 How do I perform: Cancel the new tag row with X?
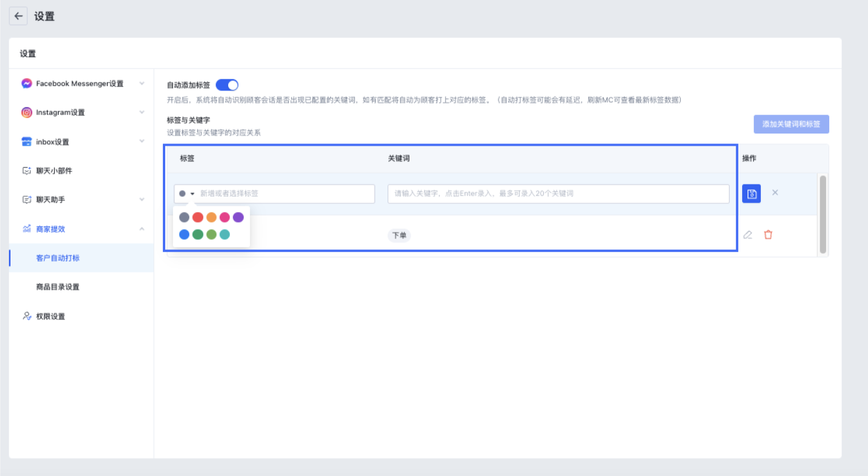[775, 193]
